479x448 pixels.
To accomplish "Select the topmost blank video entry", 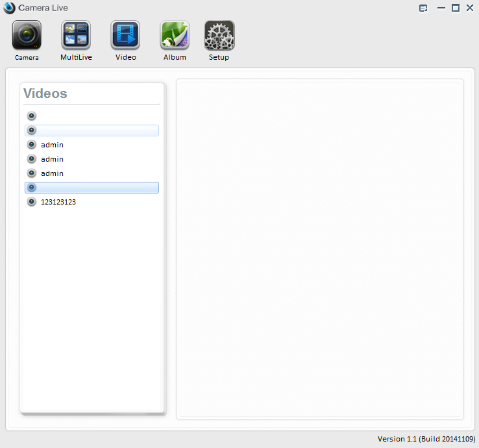I will click(91, 116).
